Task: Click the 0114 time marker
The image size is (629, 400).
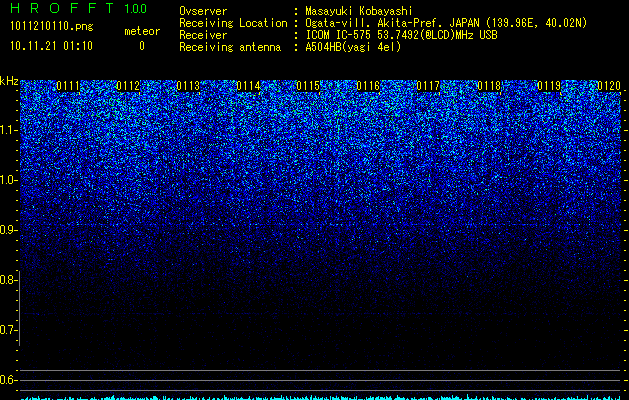Action: (248, 86)
